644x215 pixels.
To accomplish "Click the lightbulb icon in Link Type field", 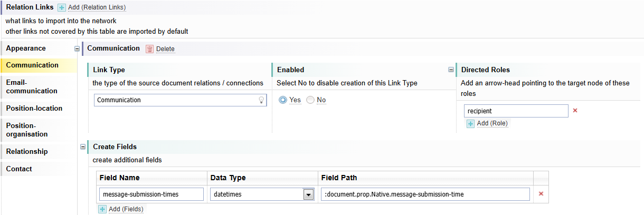I will [261, 100].
